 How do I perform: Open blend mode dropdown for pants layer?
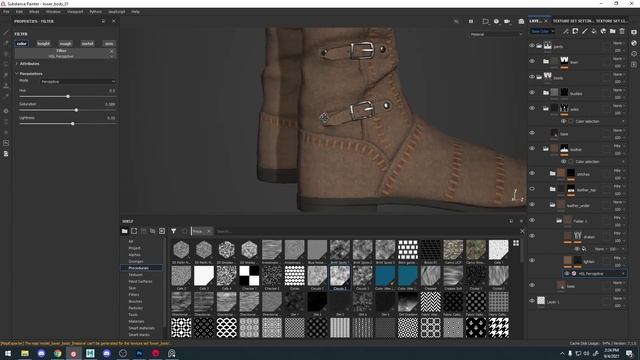click(618, 43)
